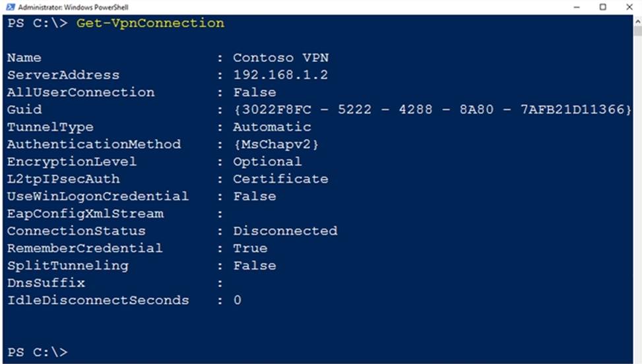
Task: Click the SplitTunneling False value
Action: click(x=254, y=266)
